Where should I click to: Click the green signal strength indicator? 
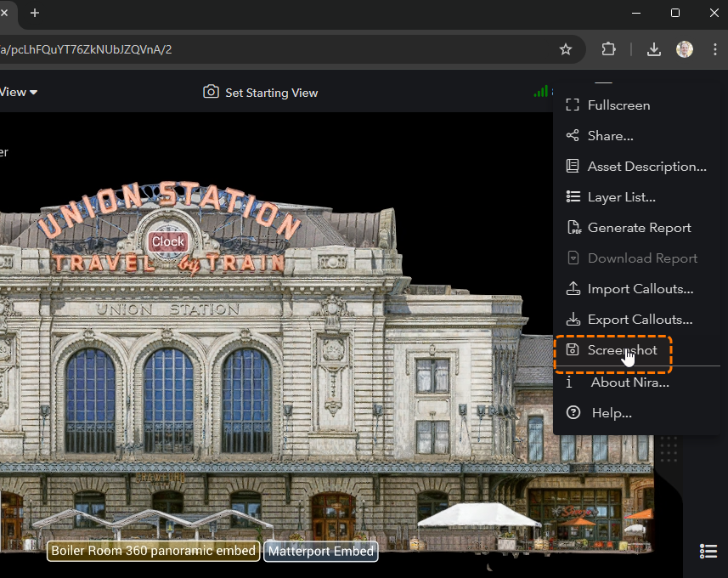[x=541, y=92]
